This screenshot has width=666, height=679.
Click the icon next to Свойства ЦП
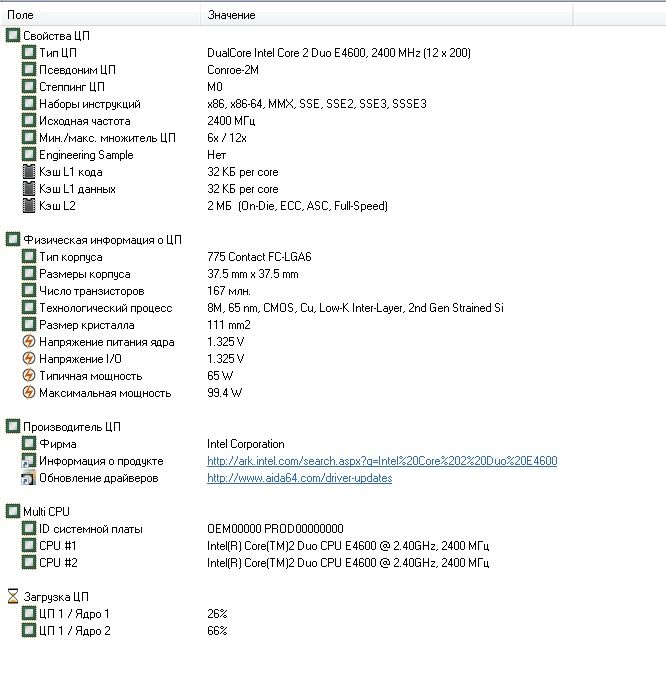point(13,36)
